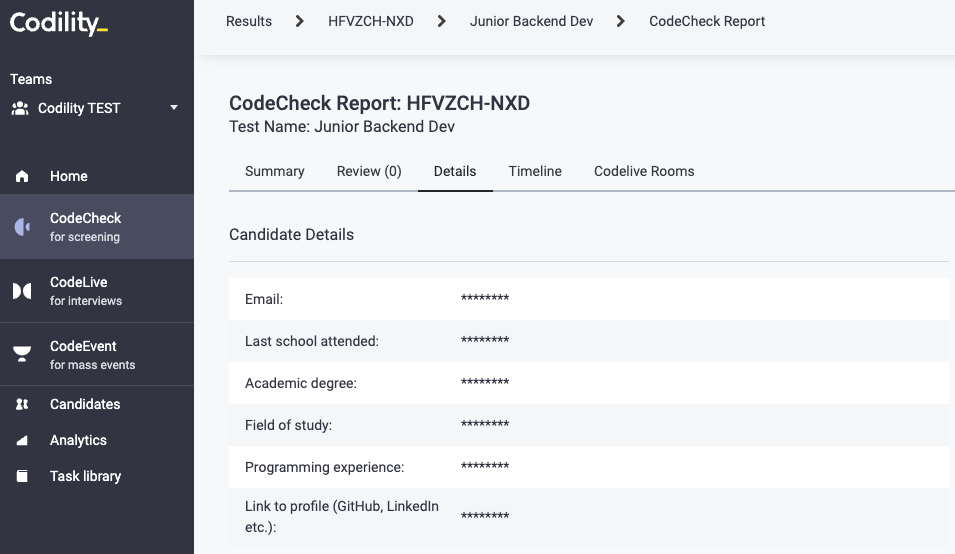Open CodeCheck for screening
The width and height of the screenshot is (955, 554).
[x=97, y=226]
